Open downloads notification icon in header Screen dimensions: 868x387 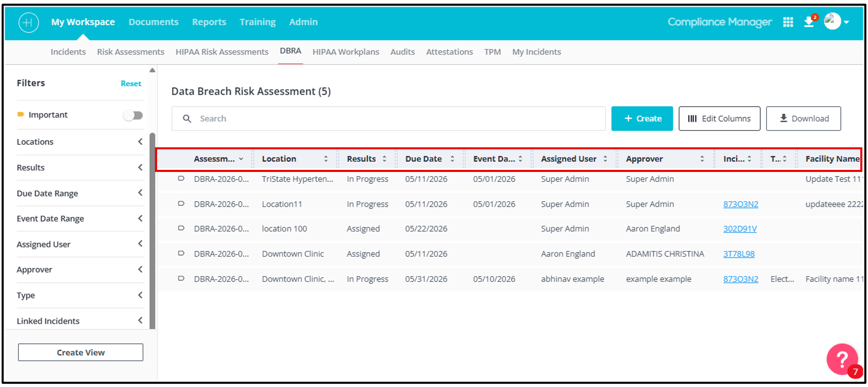(809, 22)
